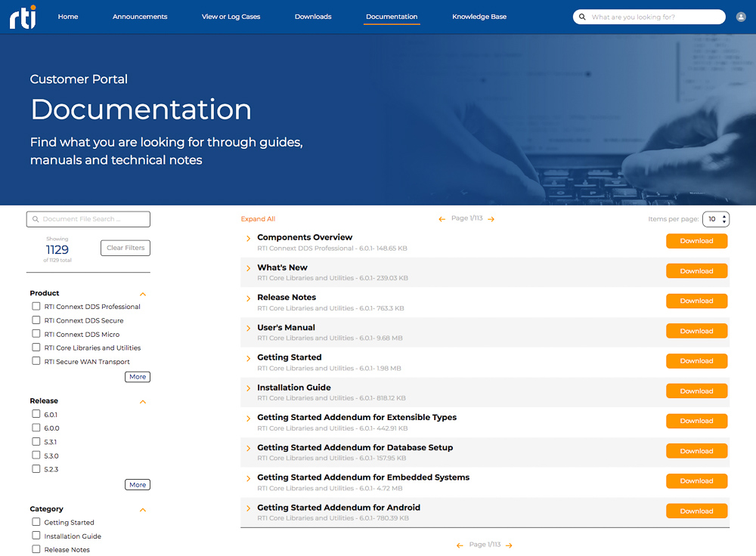Expand the Release Notes row
756x556 pixels.
pyautogui.click(x=248, y=298)
